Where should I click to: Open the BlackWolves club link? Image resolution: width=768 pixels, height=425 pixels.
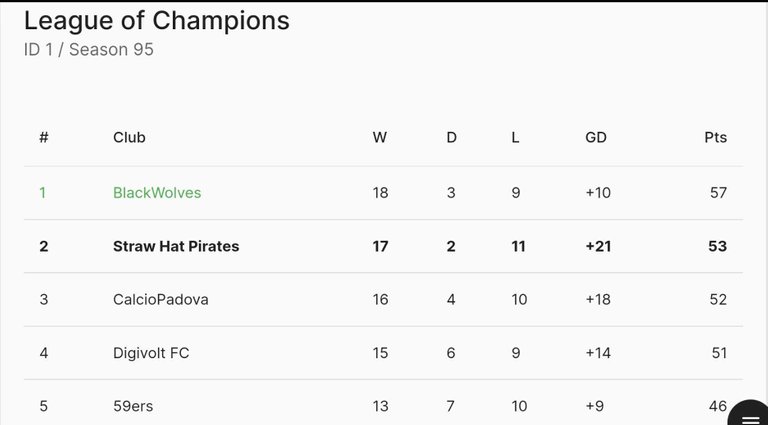(x=157, y=192)
